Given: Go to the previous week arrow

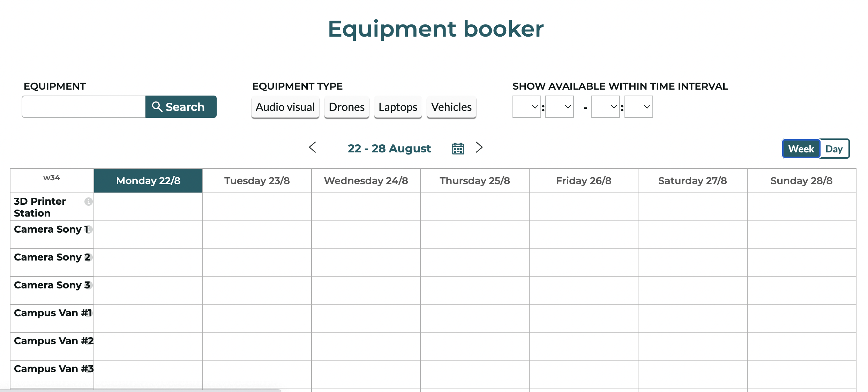Looking at the screenshot, I should click(x=313, y=147).
